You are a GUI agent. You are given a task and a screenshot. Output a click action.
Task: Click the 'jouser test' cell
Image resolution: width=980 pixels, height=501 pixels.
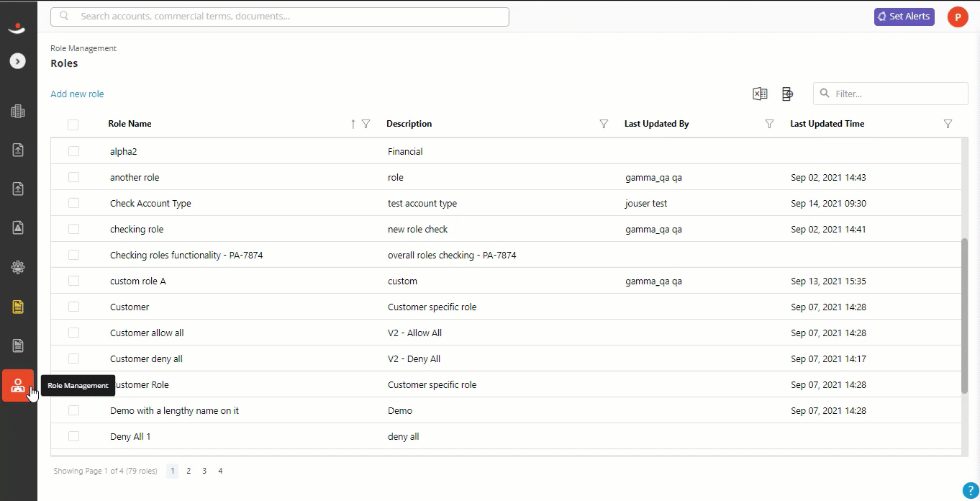(x=646, y=203)
